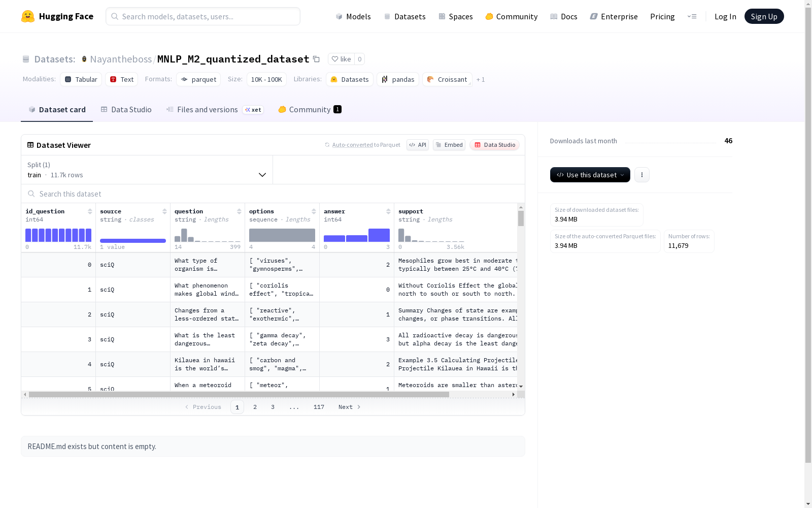Image resolution: width=812 pixels, height=508 pixels.
Task: Sort the source column
Action: coord(164,211)
